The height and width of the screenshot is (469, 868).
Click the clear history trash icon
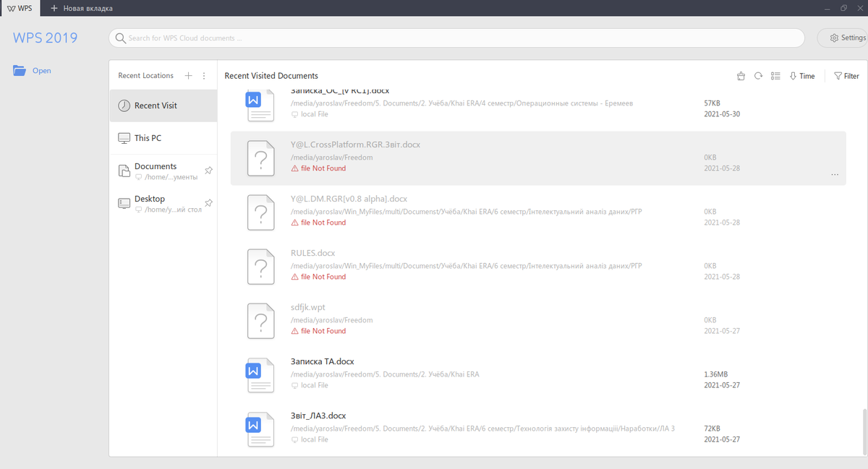(741, 76)
